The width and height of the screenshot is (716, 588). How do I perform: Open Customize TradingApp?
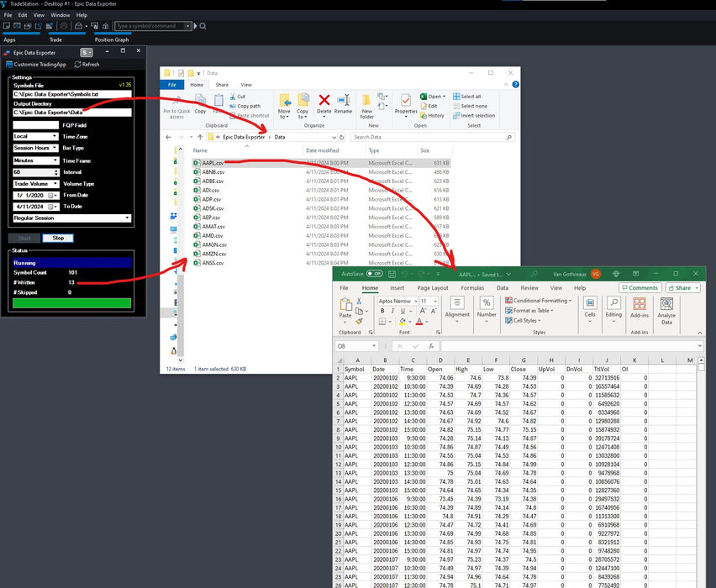click(x=39, y=65)
